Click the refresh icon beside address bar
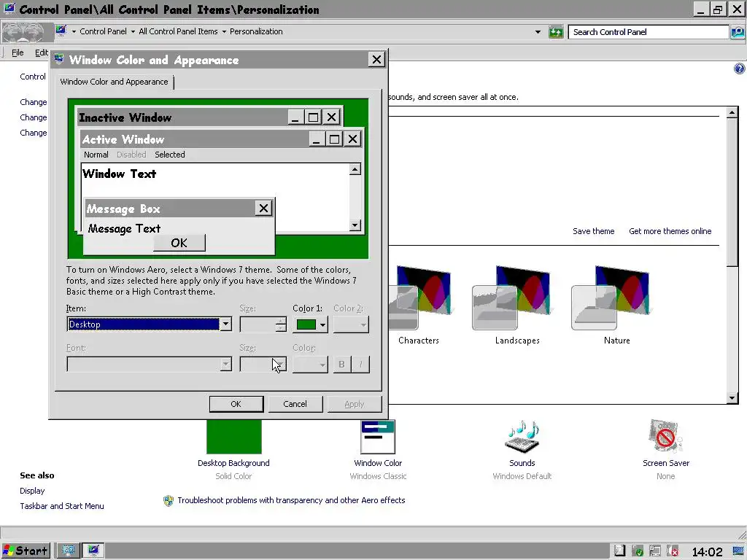 pyautogui.click(x=556, y=32)
